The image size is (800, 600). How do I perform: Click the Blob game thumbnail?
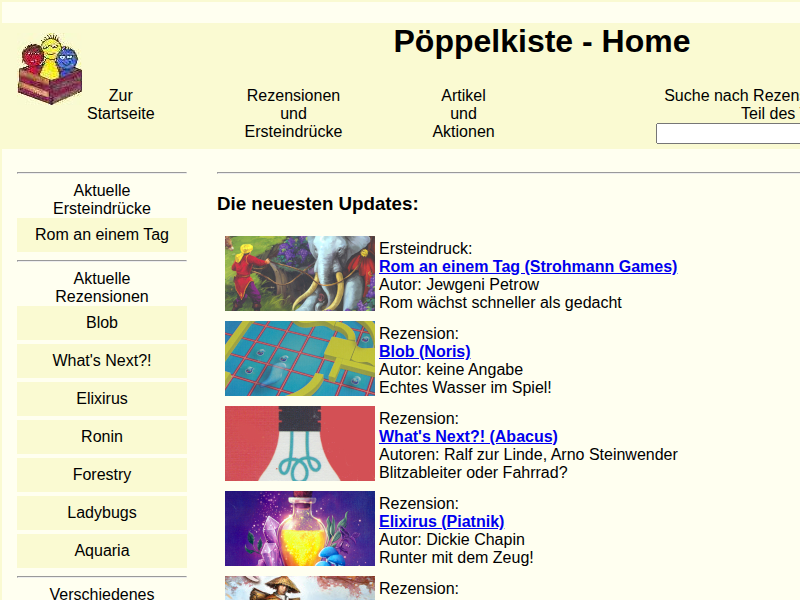(x=299, y=358)
